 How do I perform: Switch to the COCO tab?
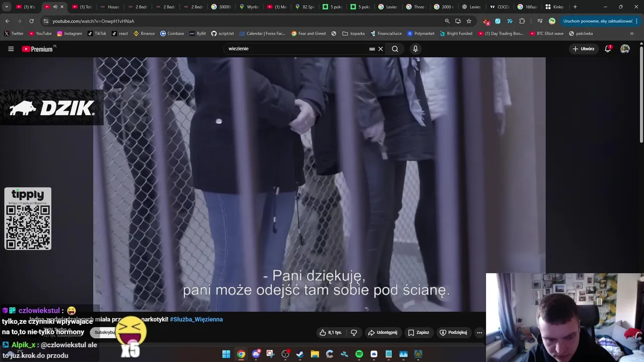pyautogui.click(x=500, y=7)
